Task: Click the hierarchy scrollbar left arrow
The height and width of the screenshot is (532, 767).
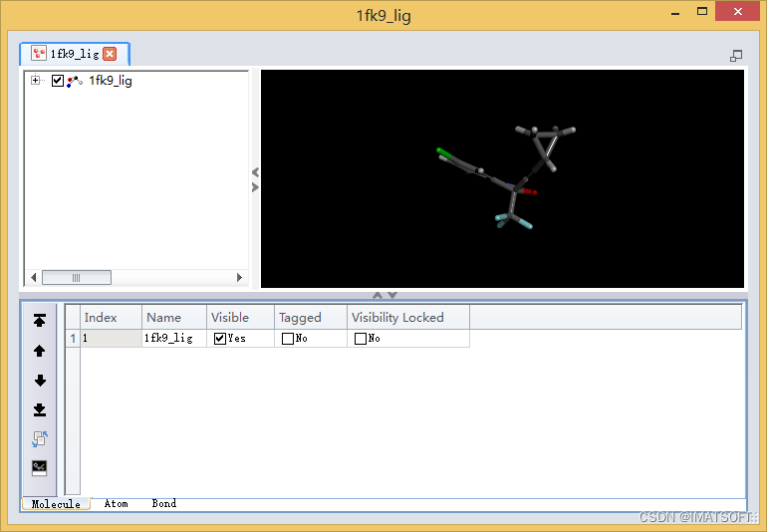Action: 33,278
